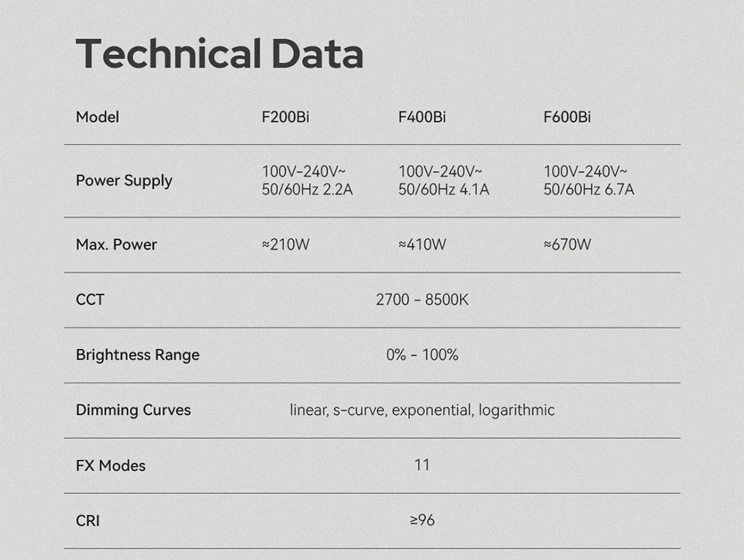Click the F400Bi power supply 4.1A value
Viewport: 744px width, 560px height.
point(443,180)
